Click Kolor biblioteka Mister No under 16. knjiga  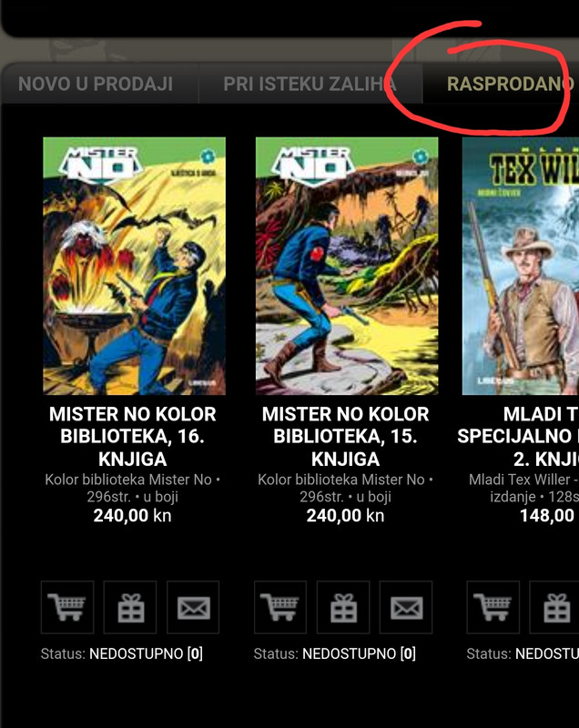(x=128, y=480)
